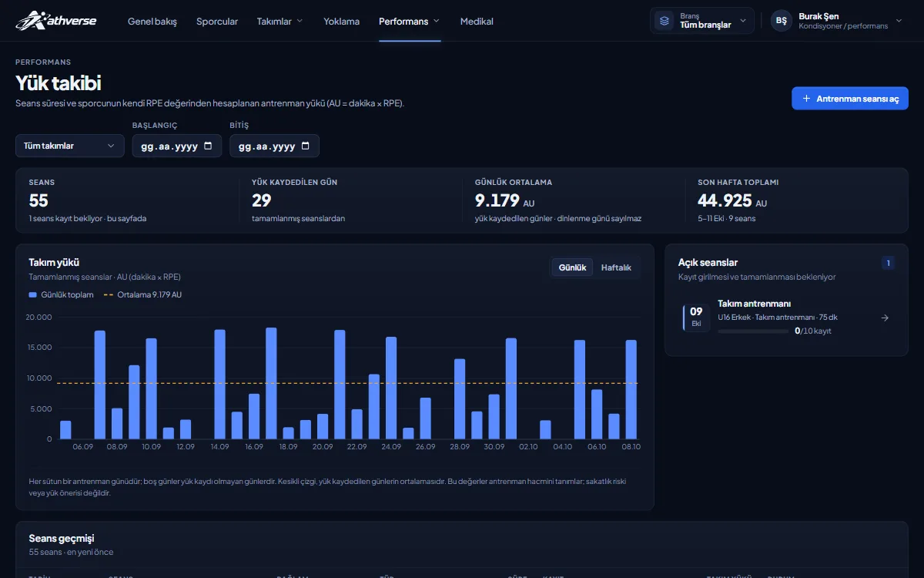Click the BŞ user avatar
This screenshot has height=578, width=924.
[x=782, y=21]
